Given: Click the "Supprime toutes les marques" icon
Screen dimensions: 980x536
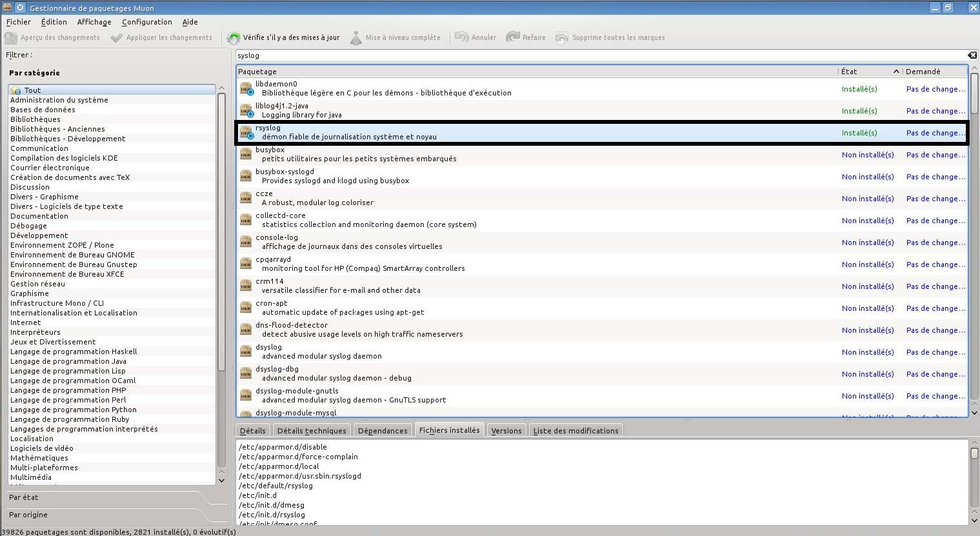Looking at the screenshot, I should [x=562, y=37].
